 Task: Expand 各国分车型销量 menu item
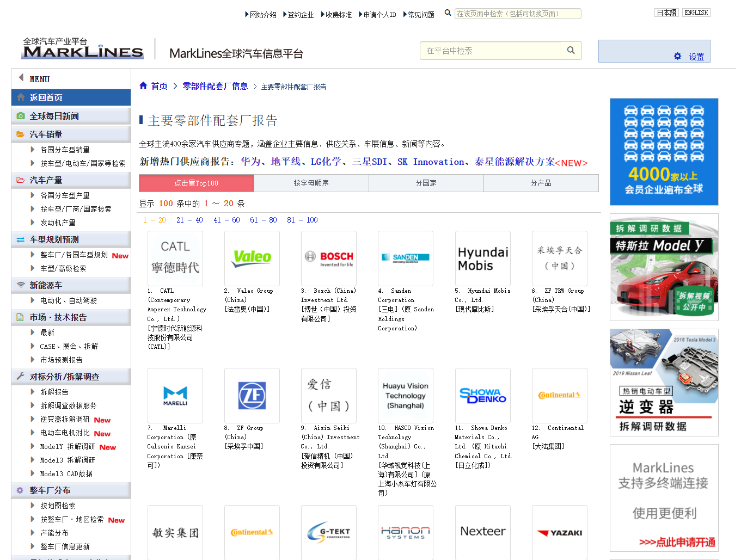point(65,150)
